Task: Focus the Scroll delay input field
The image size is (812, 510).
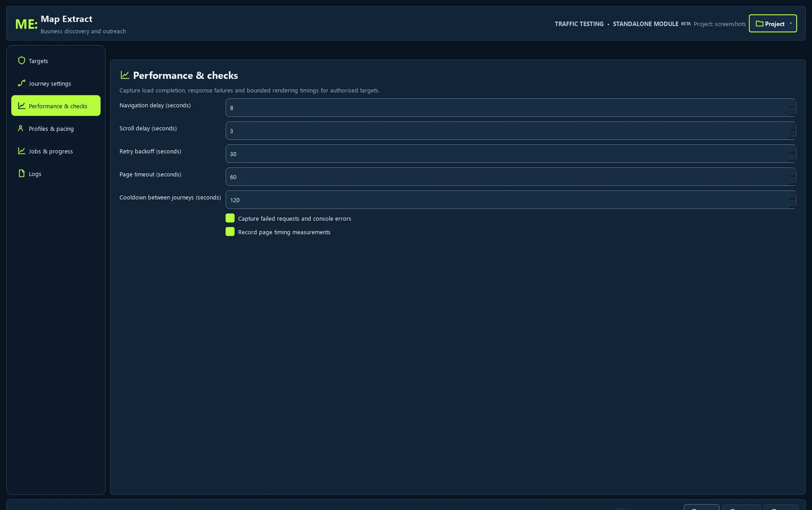Action: 511,131
